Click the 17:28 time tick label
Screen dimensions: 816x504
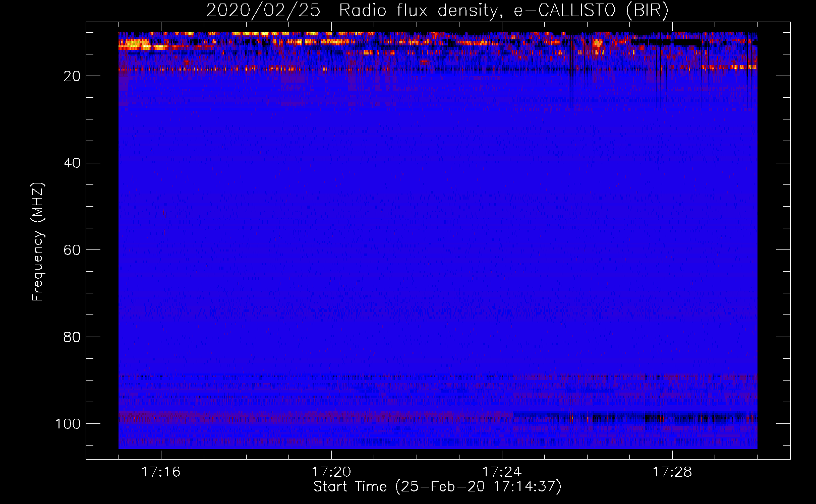[x=672, y=472]
